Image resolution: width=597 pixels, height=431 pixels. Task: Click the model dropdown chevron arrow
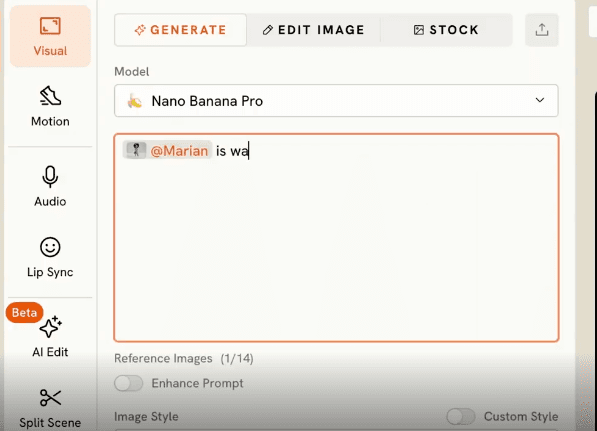pos(540,100)
